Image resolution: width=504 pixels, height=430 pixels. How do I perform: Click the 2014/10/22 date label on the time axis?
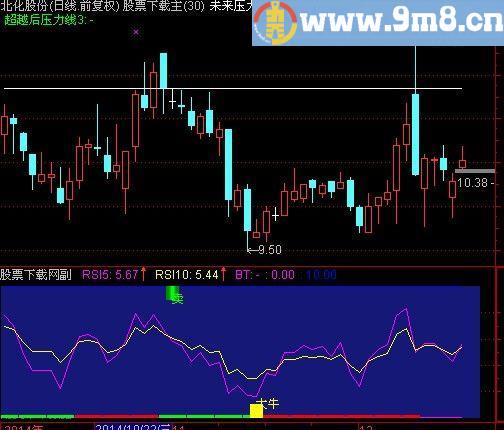pos(133,427)
